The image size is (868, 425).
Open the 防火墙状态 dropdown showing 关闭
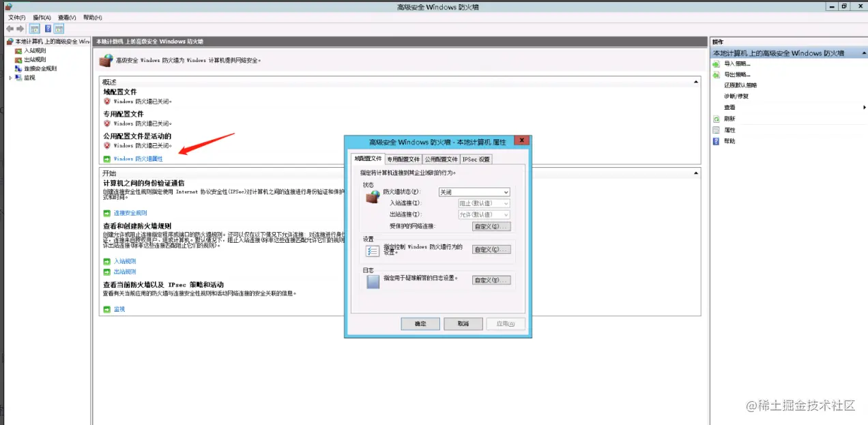point(474,192)
